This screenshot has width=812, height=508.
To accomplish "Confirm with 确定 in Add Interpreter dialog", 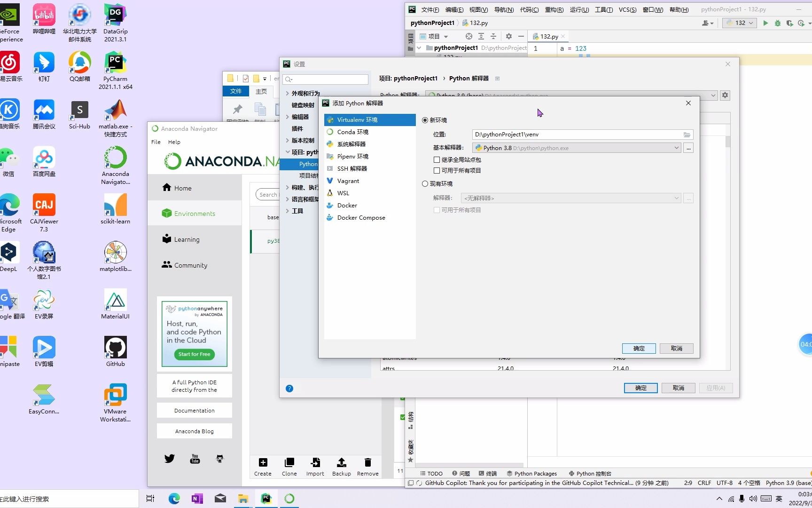I will click(639, 349).
